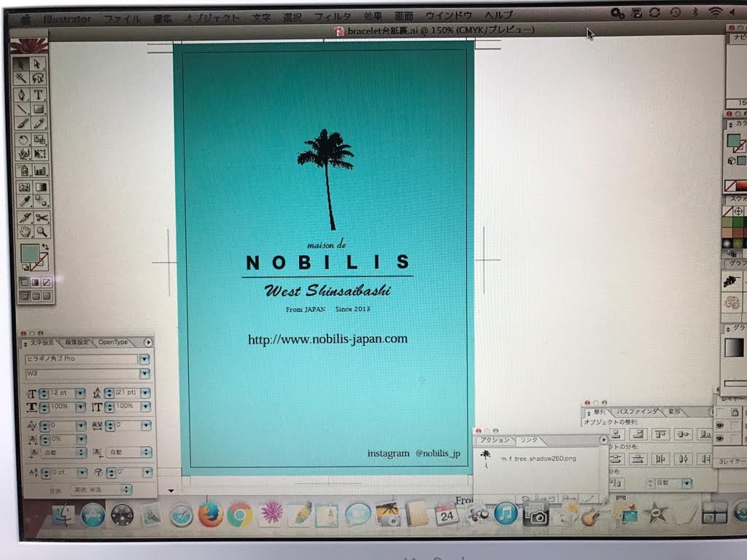Screen dimensions: 747x560
Task: Select the Free Transform tool
Action: (x=40, y=154)
